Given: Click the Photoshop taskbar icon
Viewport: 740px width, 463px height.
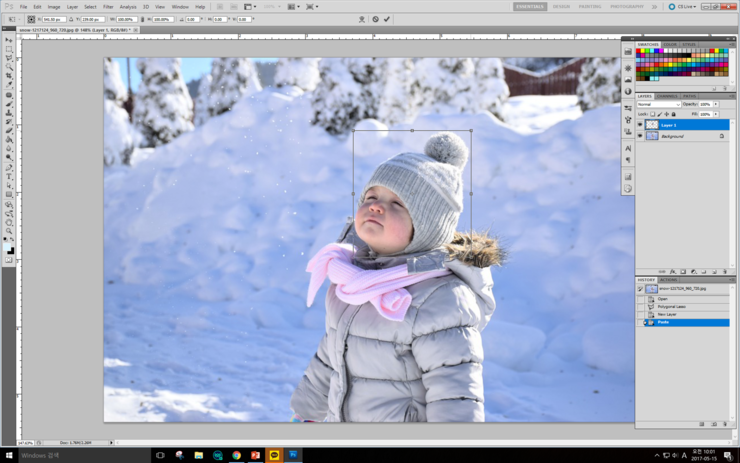Looking at the screenshot, I should (293, 455).
